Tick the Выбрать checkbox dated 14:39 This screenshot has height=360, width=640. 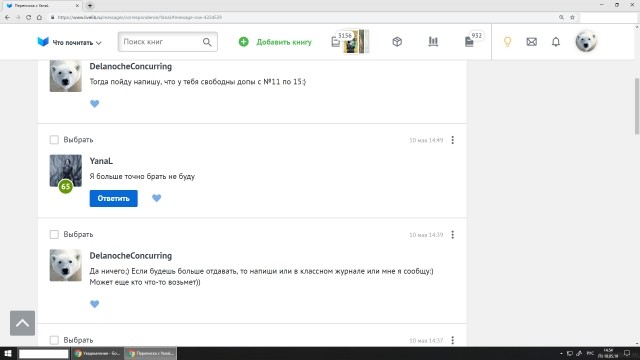tap(54, 234)
